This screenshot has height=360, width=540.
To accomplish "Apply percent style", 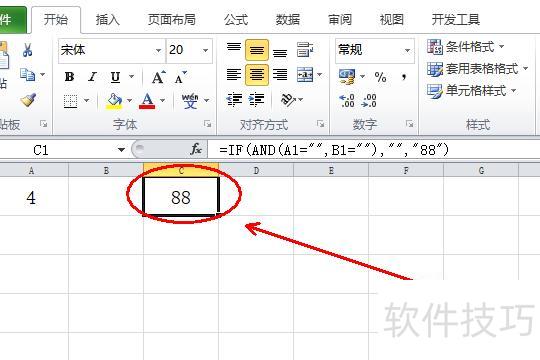I will coord(381,76).
